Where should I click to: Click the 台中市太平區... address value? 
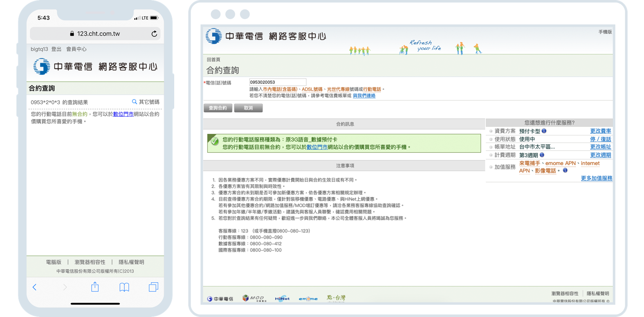point(537,147)
